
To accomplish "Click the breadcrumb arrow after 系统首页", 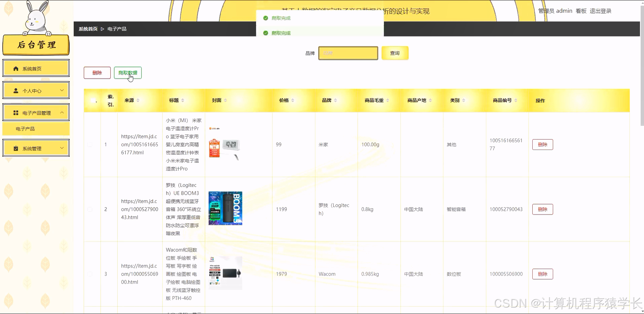I will click(103, 29).
